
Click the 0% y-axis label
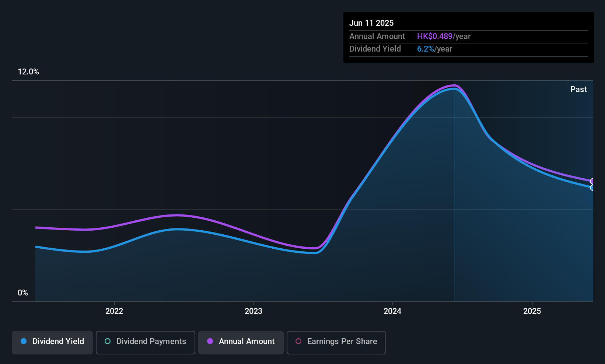[x=23, y=293]
